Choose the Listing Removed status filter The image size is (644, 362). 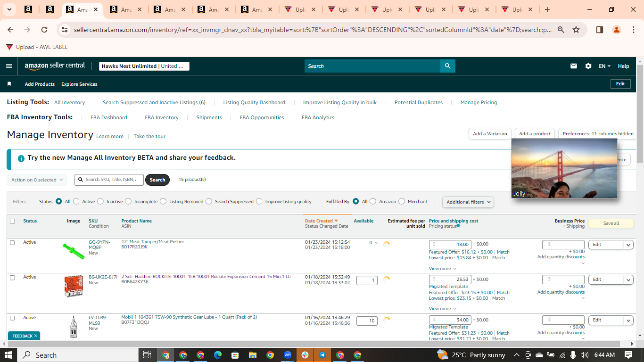tap(163, 201)
